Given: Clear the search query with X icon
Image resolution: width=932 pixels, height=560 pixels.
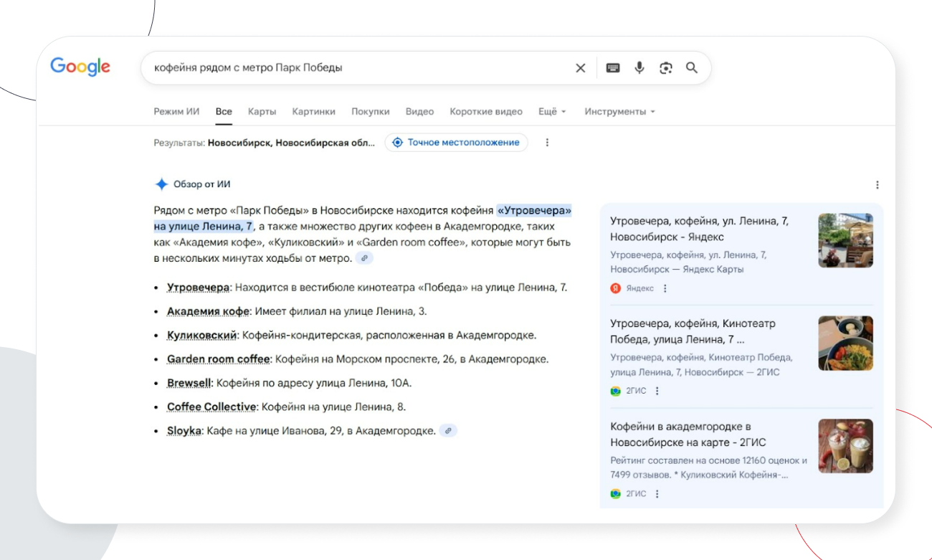Looking at the screenshot, I should pos(580,68).
